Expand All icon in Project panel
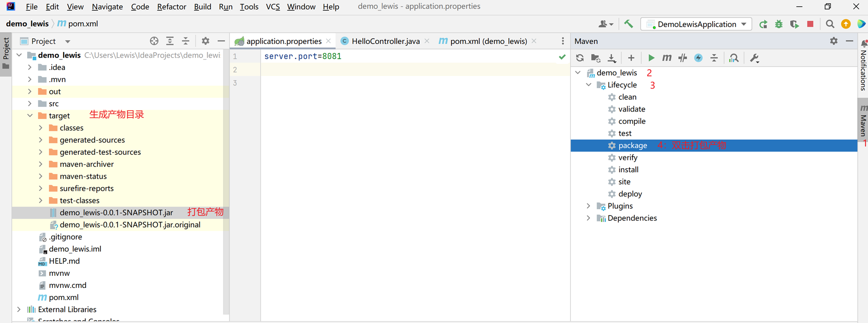This screenshot has width=868, height=323. click(x=170, y=41)
